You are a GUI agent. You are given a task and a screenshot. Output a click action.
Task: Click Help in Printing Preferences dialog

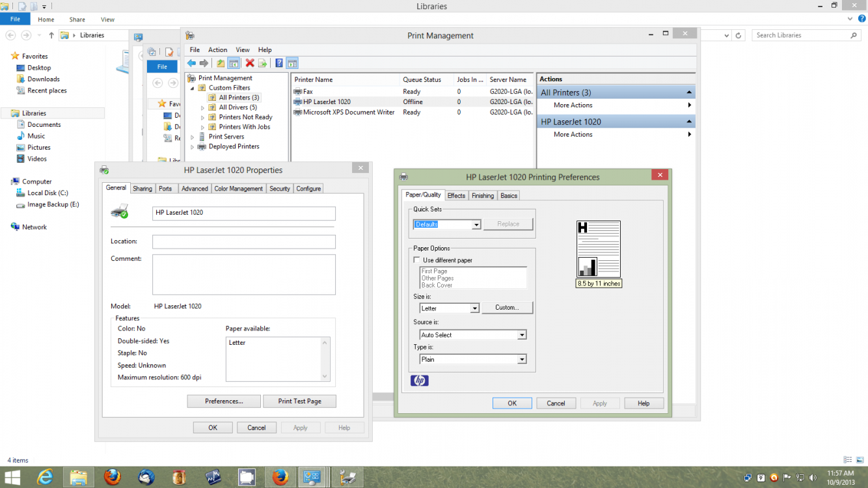(x=644, y=403)
